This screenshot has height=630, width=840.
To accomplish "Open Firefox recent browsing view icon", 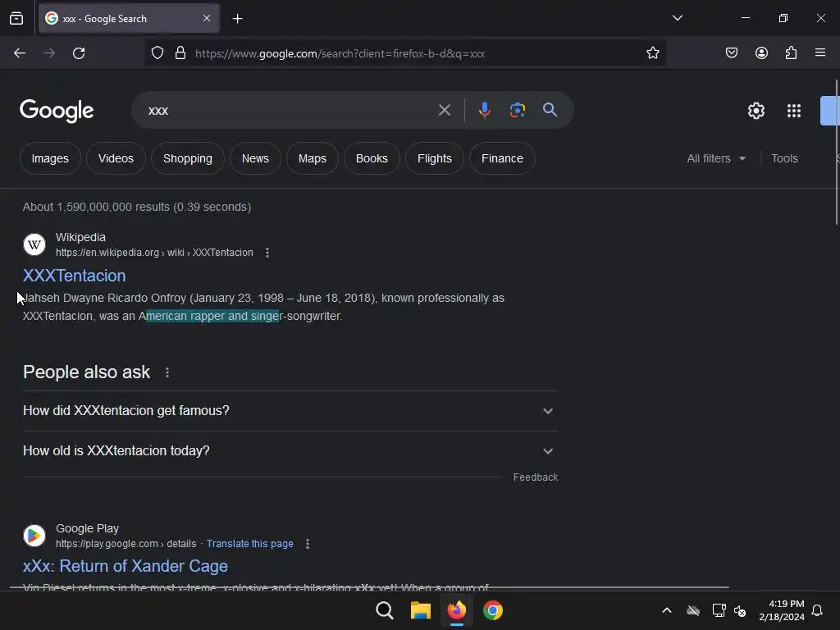I will point(16,19).
